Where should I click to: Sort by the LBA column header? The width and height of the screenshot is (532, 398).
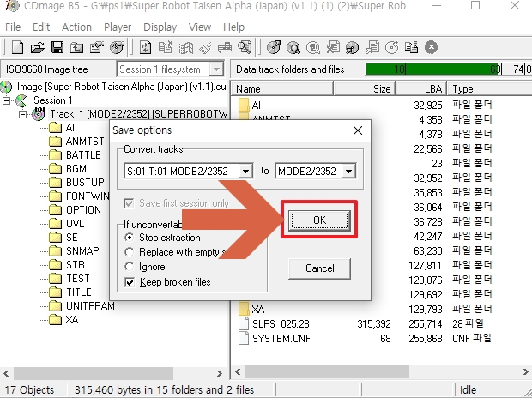click(421, 89)
